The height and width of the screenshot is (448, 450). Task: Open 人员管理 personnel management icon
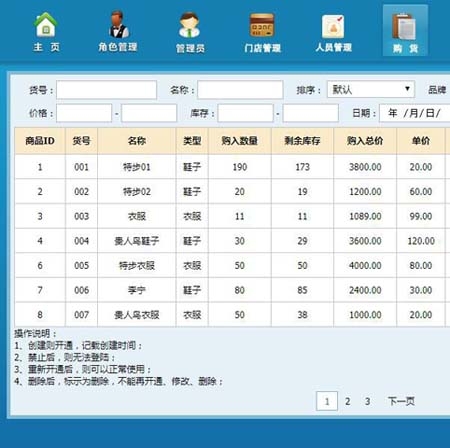pyautogui.click(x=333, y=33)
